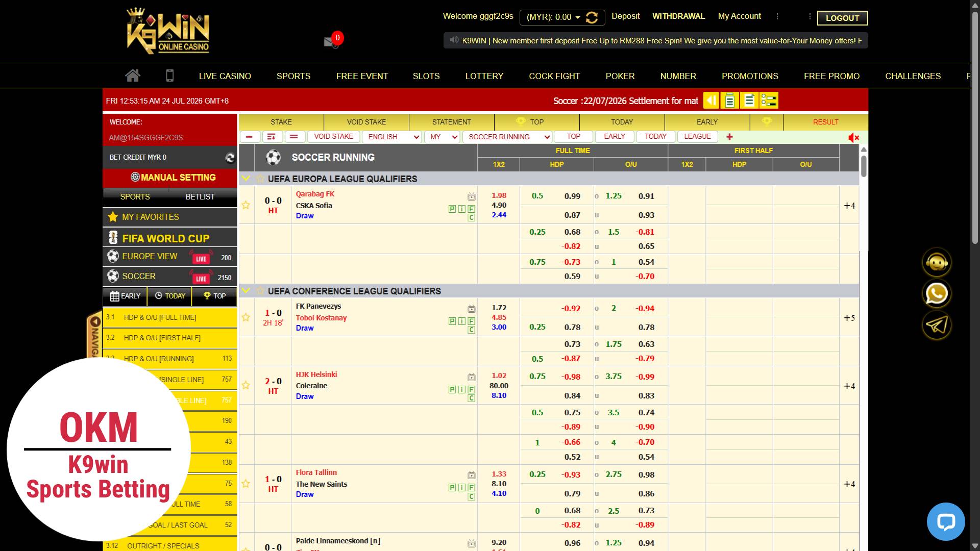Favorite the Flora Tallinn match star
Image resolution: width=980 pixels, height=551 pixels.
click(246, 484)
